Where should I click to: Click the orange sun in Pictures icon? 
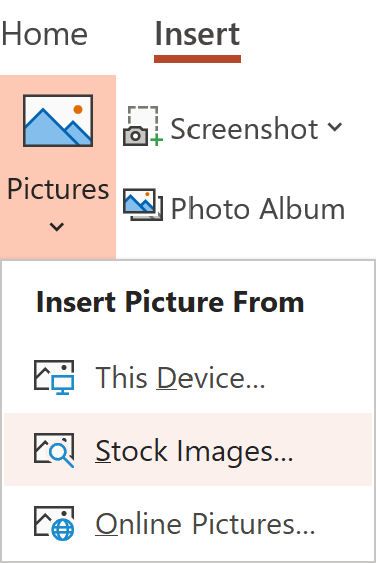point(78,110)
